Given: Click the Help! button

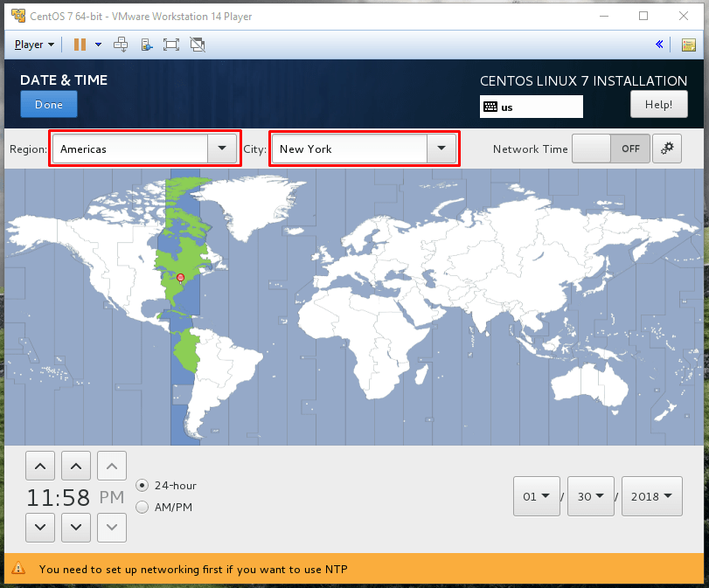Looking at the screenshot, I should pos(659,104).
